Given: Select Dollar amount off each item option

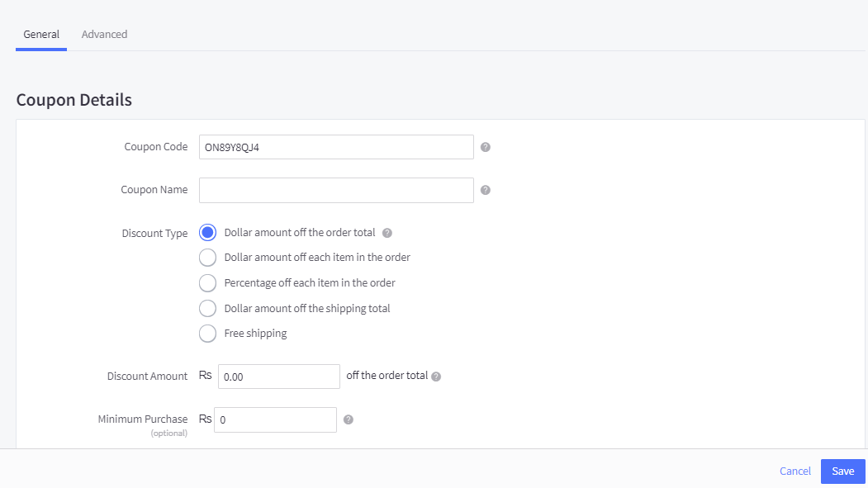Looking at the screenshot, I should [x=208, y=258].
